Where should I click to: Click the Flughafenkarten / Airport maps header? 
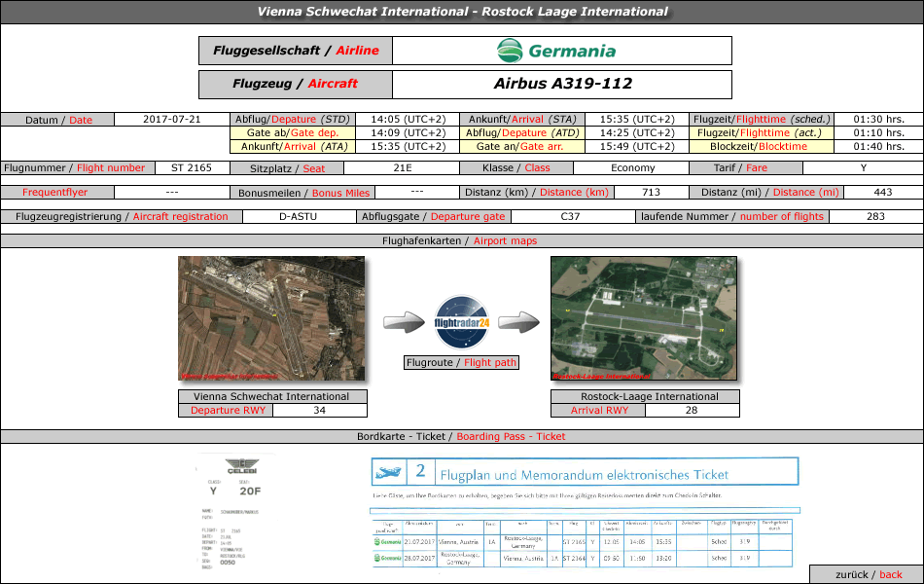coord(460,240)
